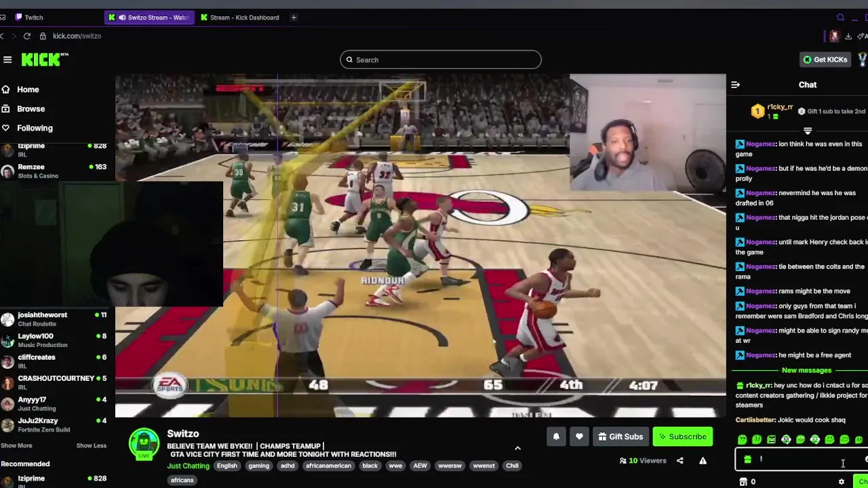This screenshot has height=488, width=868.
Task: Click the Just Chatting category link
Action: (188, 466)
